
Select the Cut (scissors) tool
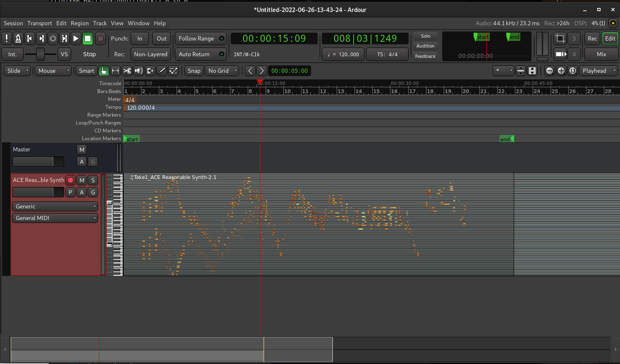click(127, 71)
